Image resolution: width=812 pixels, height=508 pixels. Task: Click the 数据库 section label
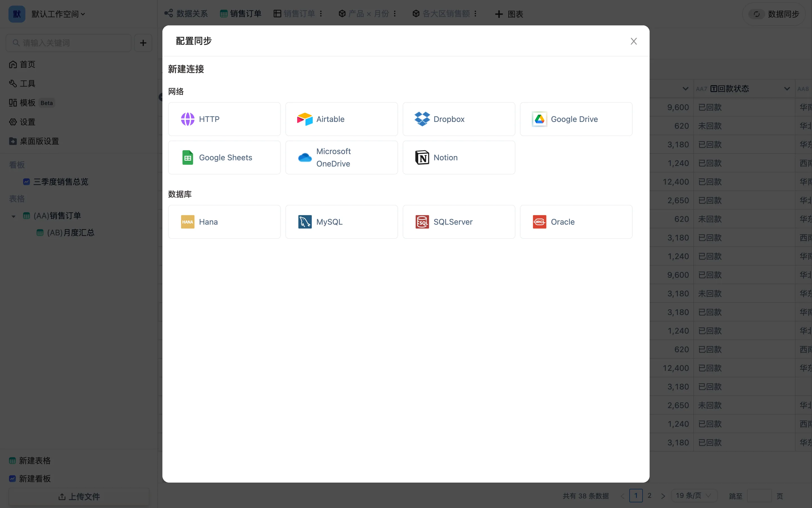coord(180,194)
